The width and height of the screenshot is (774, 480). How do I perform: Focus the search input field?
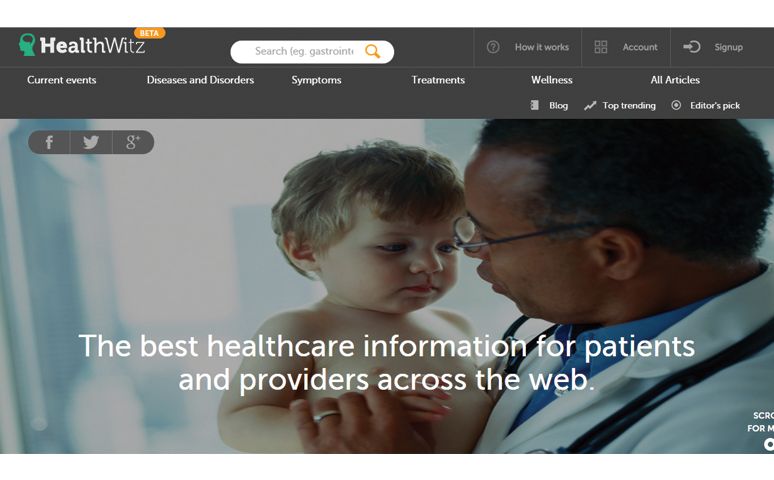304,51
